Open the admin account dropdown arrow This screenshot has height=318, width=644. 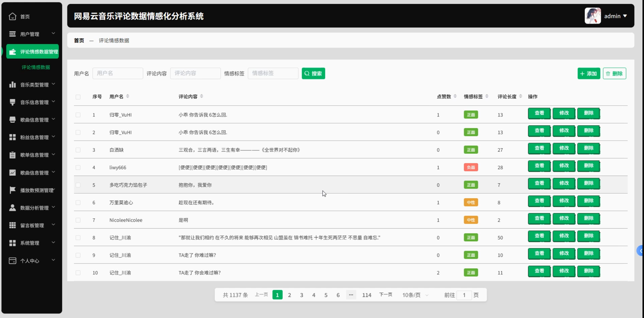pos(625,16)
